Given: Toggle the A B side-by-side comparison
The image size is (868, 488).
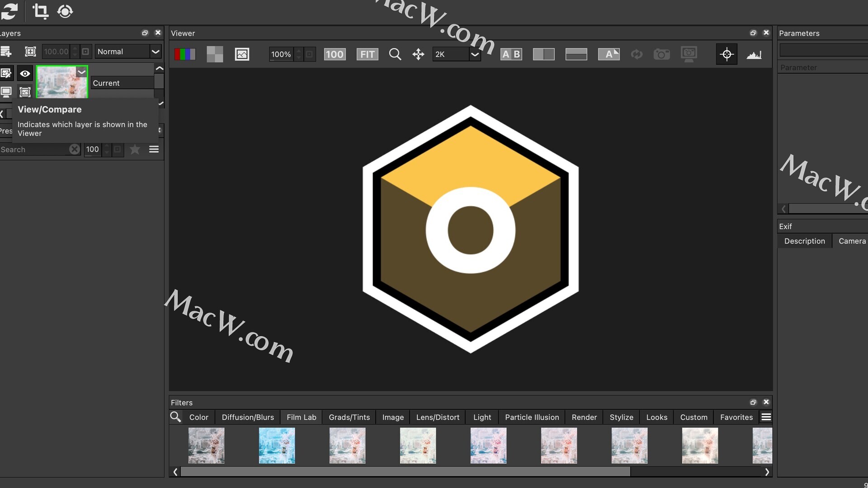Looking at the screenshot, I should tap(511, 54).
